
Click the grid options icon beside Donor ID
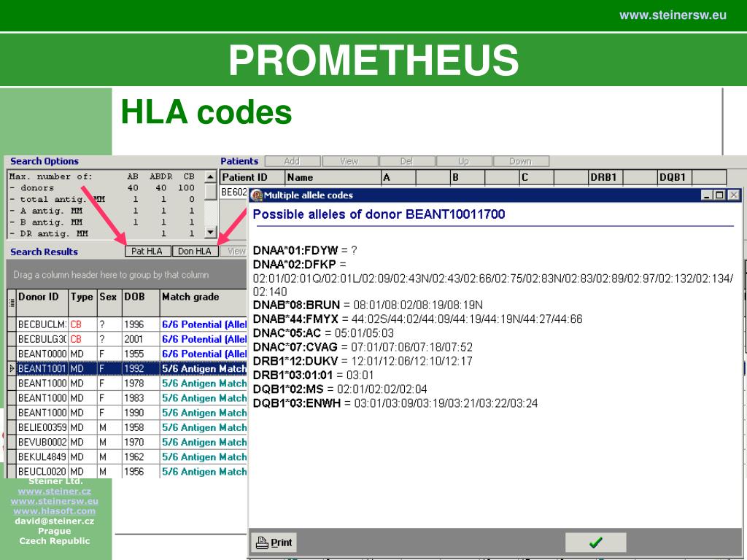12,303
